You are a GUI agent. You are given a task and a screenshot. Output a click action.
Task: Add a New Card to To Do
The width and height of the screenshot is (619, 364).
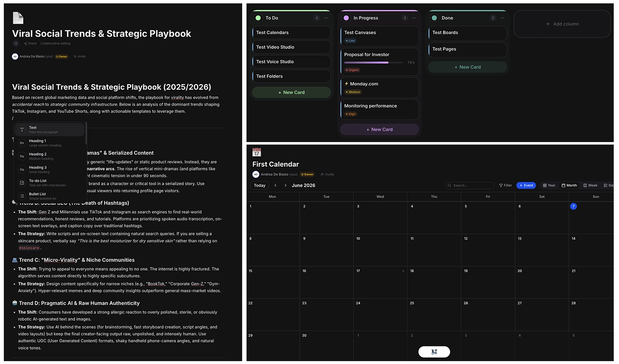click(x=291, y=92)
